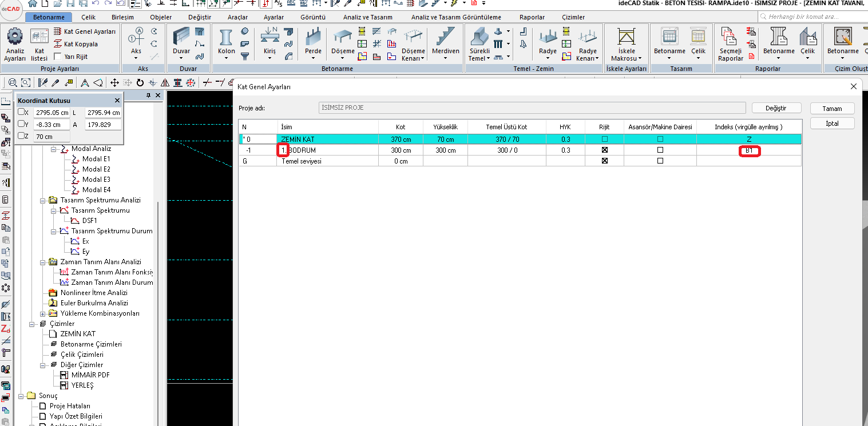Toggle the Yarı Rijit checkbox
This screenshot has height=426, width=868.
click(x=58, y=57)
